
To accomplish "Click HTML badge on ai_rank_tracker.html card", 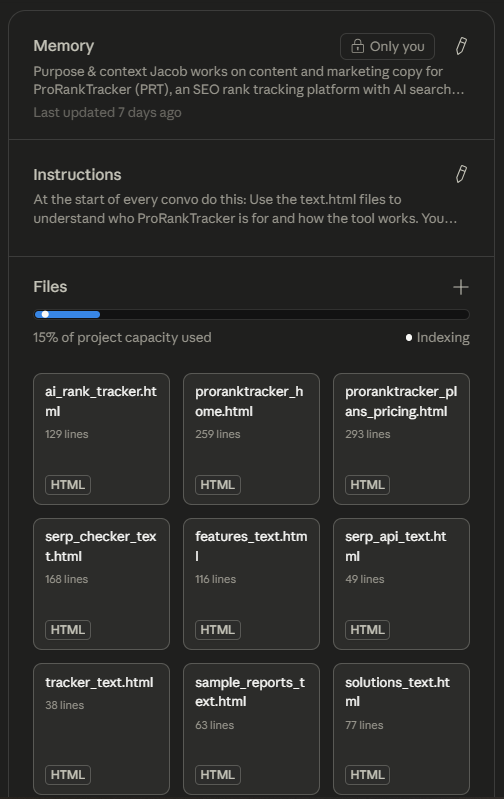I will pos(68,485).
